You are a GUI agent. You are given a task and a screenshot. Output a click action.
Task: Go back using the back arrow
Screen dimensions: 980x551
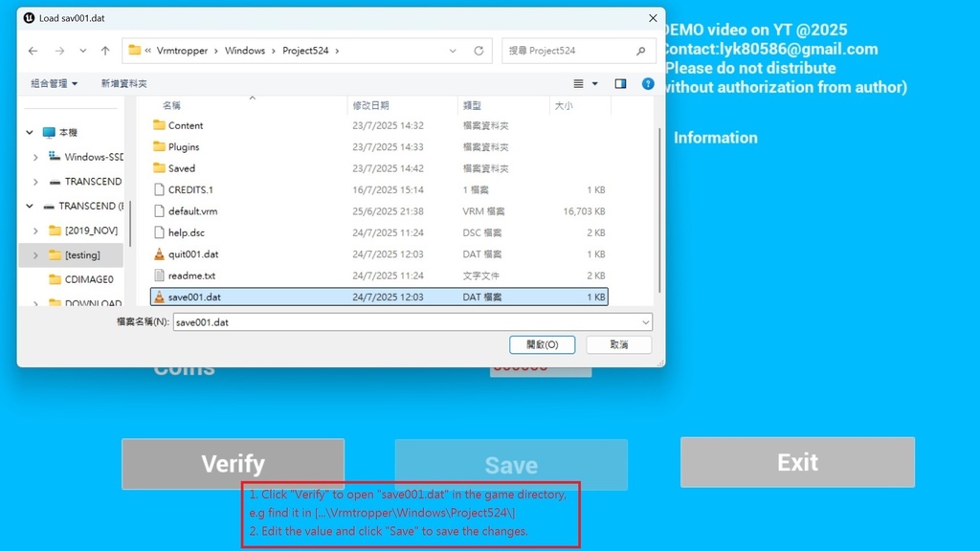32,50
